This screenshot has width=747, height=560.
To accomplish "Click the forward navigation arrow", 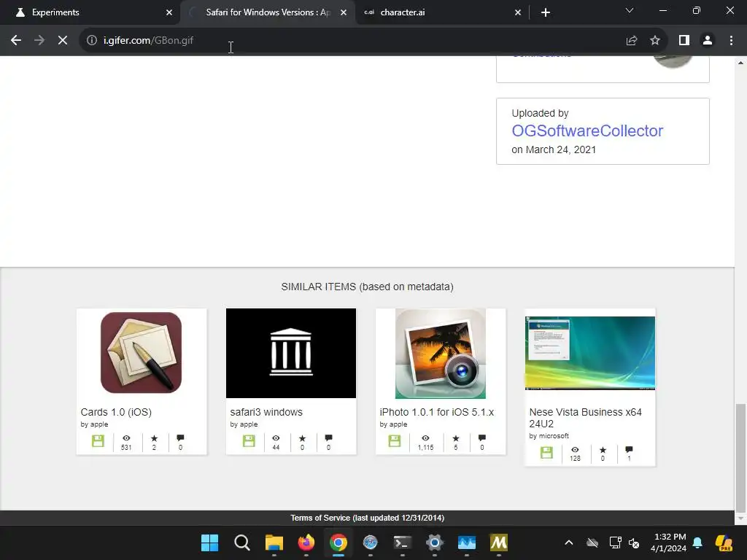I will point(39,41).
